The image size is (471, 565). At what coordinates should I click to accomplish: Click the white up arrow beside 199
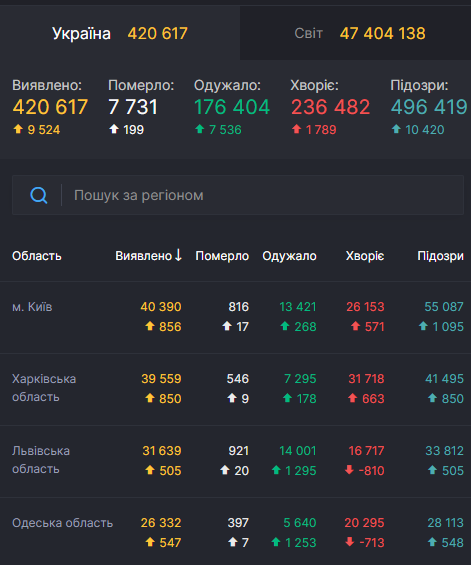114,129
